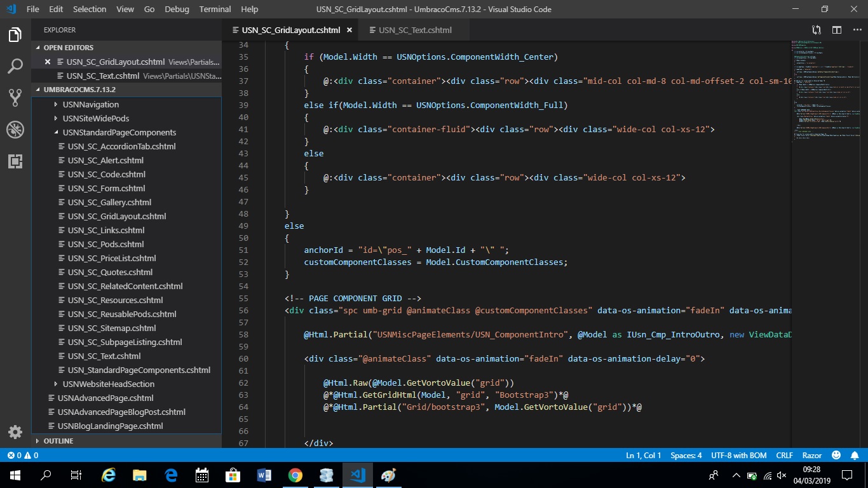Open the Manage gear menu
This screenshot has height=488, width=868.
pos(15,432)
